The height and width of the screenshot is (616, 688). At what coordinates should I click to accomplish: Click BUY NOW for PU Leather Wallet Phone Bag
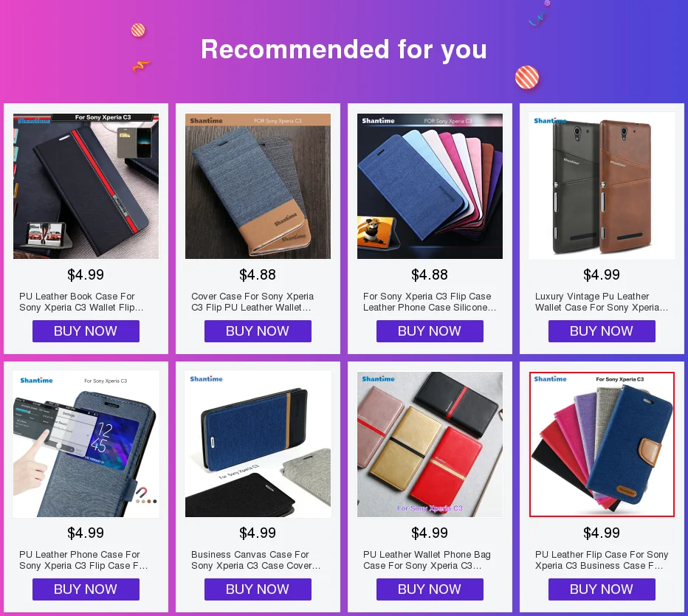(x=430, y=589)
